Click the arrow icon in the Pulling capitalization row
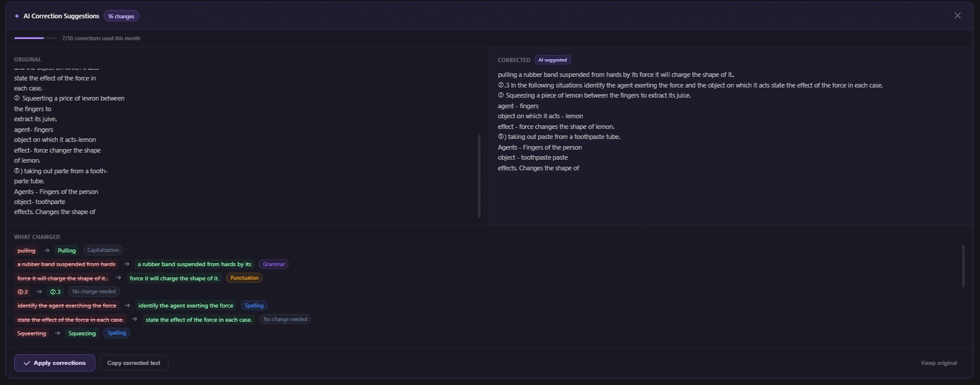 46,250
